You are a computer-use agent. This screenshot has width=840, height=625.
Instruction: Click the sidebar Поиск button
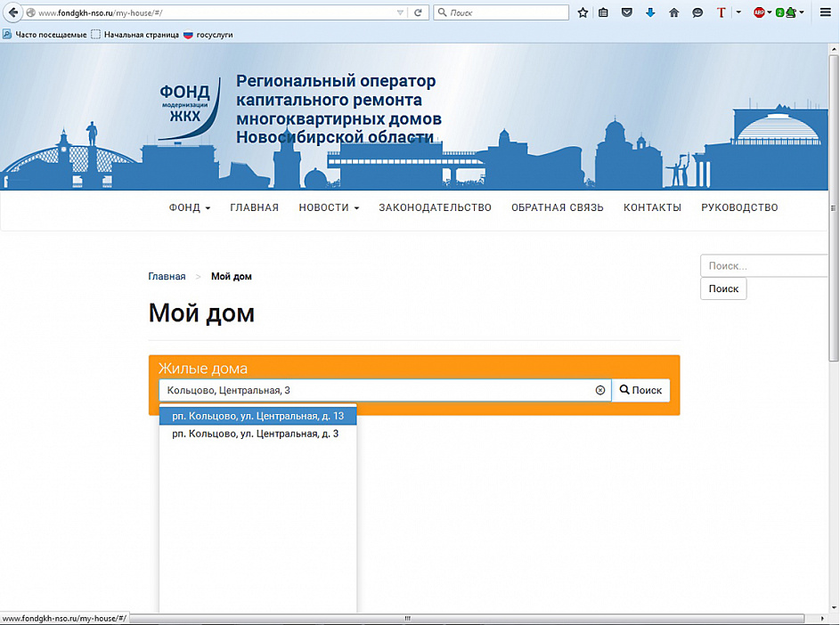[x=723, y=288]
